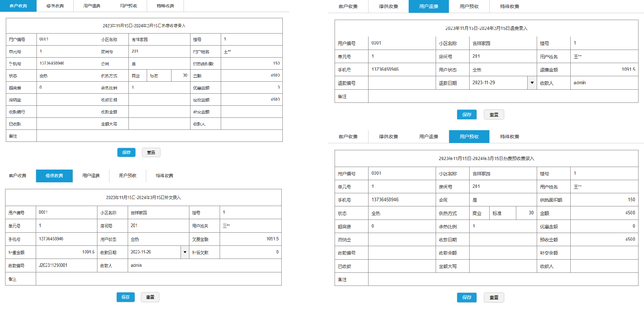Click 补交金额 field in 热费预收费录入 form
This screenshot has height=326, width=644.
(604, 253)
